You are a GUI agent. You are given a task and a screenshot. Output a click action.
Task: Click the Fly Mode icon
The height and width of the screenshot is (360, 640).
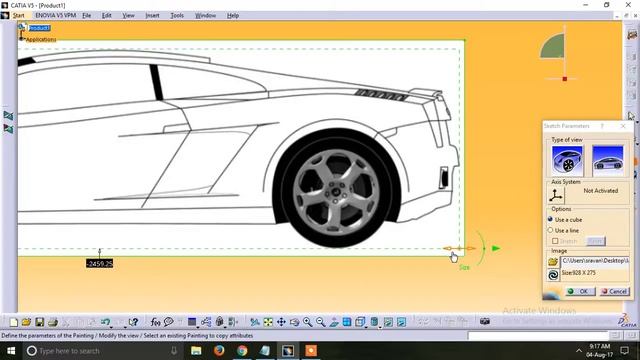(255, 322)
